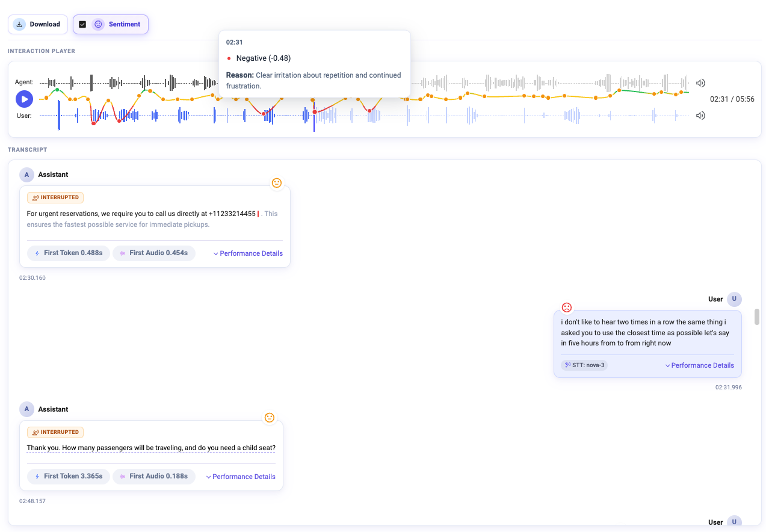The height and width of the screenshot is (532, 766).
Task: Click the 02:31 / 05:56 time display
Action: (x=732, y=99)
